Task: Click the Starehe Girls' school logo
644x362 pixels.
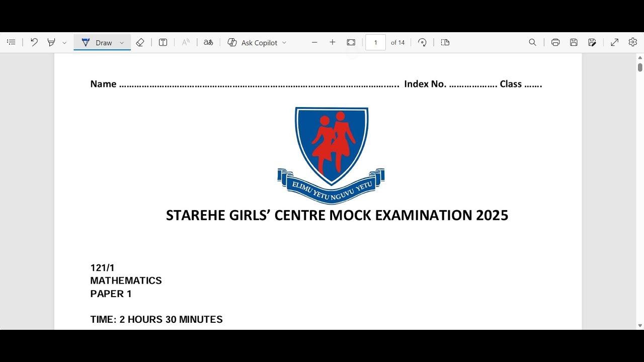Action: point(331,155)
